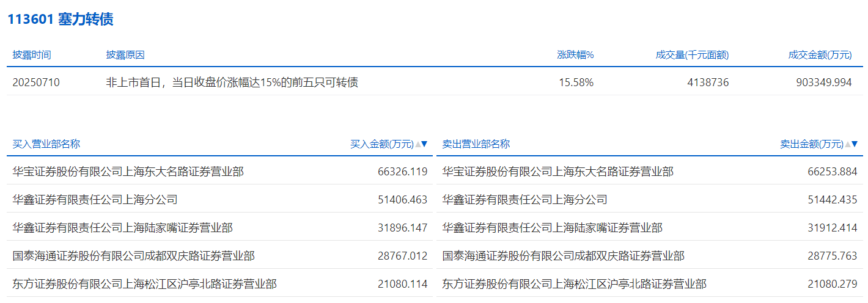868x303 pixels.
Task: Click the 成交金额(万元) column header
Action: (820, 55)
